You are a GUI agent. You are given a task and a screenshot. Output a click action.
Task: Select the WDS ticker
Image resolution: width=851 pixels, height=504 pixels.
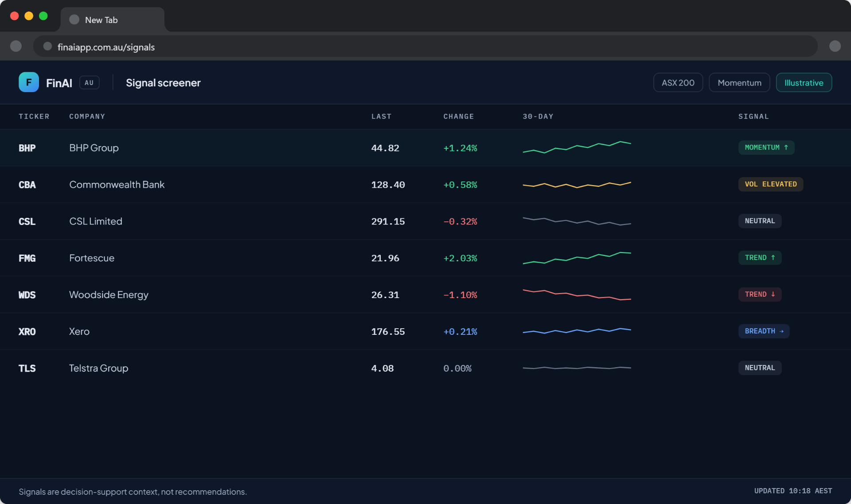[x=27, y=295]
